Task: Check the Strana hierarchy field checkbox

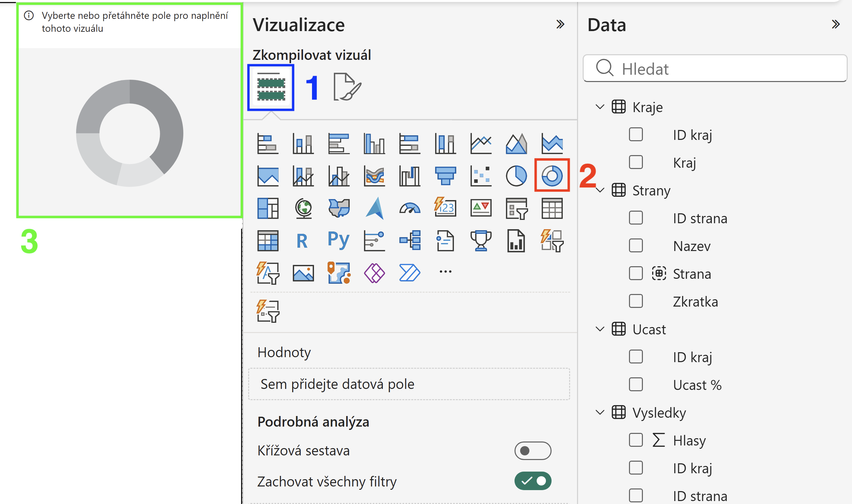Action: coord(635,273)
